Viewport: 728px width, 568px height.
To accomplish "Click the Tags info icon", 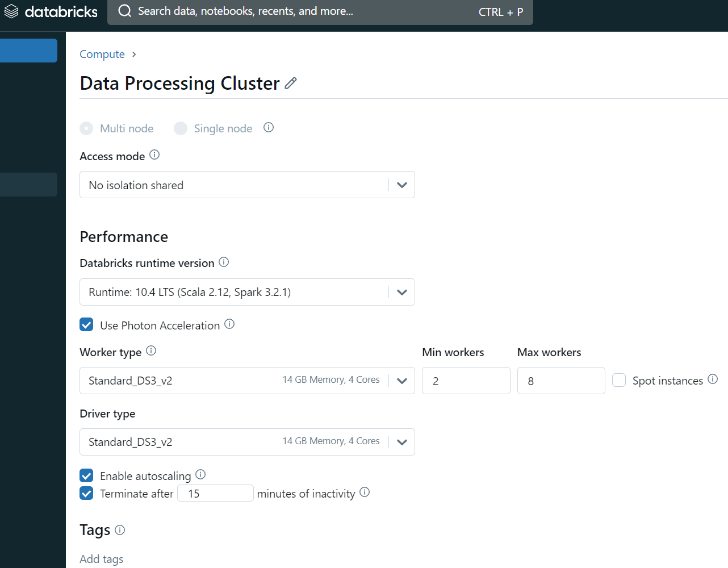I will [x=120, y=529].
